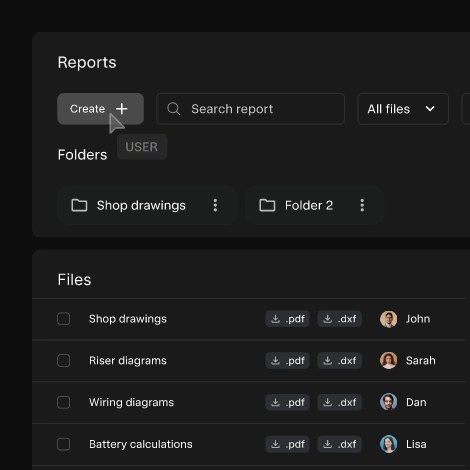The image size is (470, 470).
Task: Download Riser diagrams as .pdf
Action: coord(287,361)
